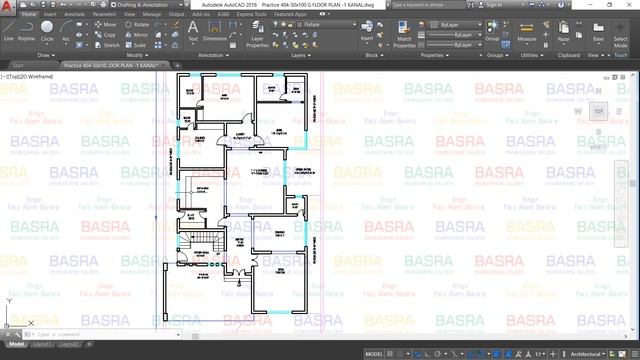Click the object color swatch in Properties panel
The image size is (640, 360).
[434, 25]
